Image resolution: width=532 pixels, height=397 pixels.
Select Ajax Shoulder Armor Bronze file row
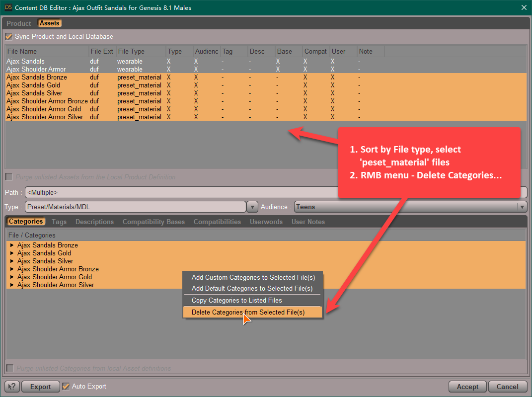click(266, 101)
